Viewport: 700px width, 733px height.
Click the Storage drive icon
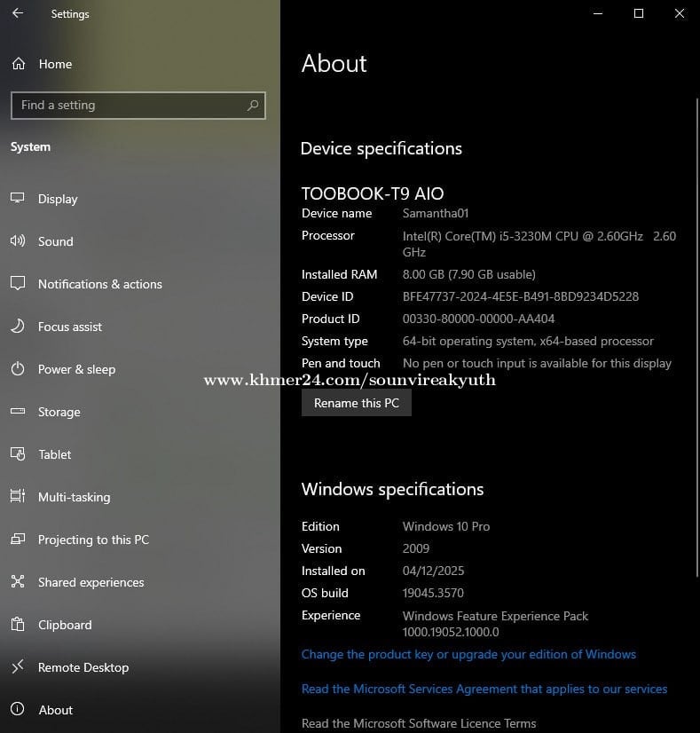click(x=17, y=411)
